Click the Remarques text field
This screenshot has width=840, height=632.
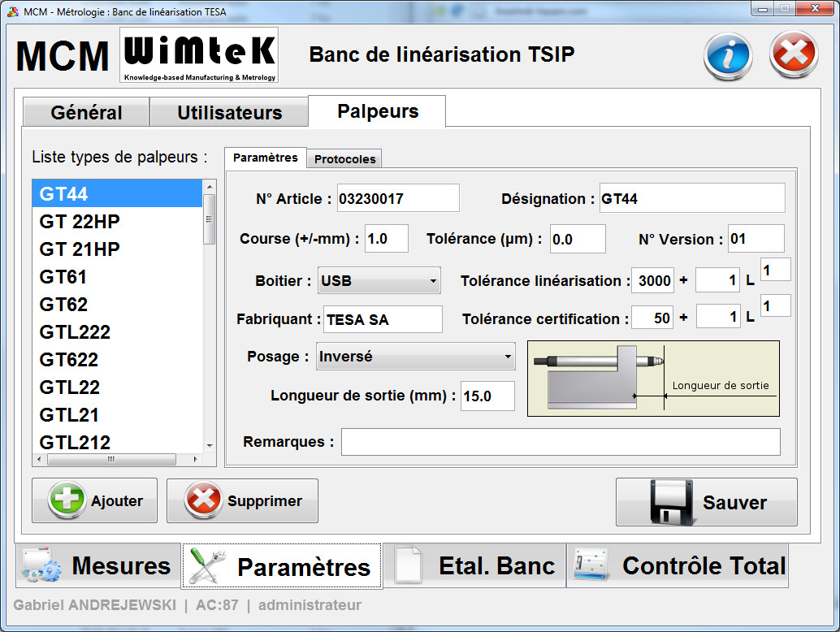click(561, 442)
